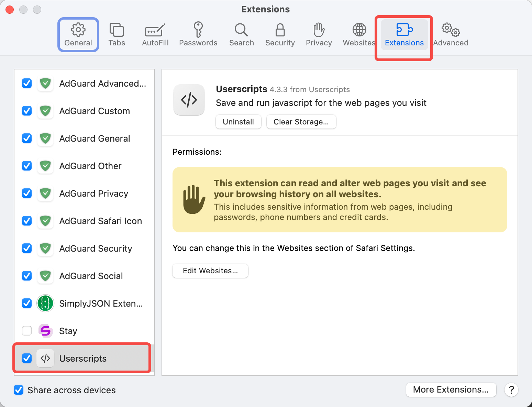Viewport: 532px width, 407px height.
Task: Click the AdGuard Safari Icon shield icon
Action: tap(45, 221)
